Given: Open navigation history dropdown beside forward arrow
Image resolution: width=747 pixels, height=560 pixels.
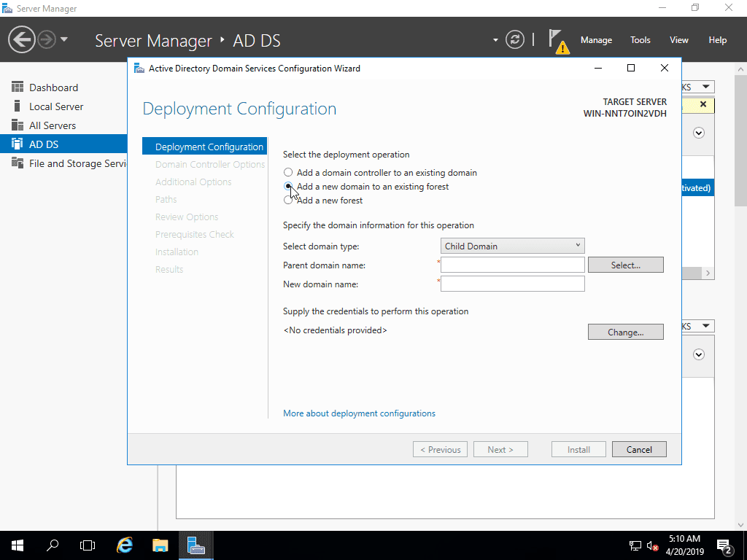Looking at the screenshot, I should 64,39.
